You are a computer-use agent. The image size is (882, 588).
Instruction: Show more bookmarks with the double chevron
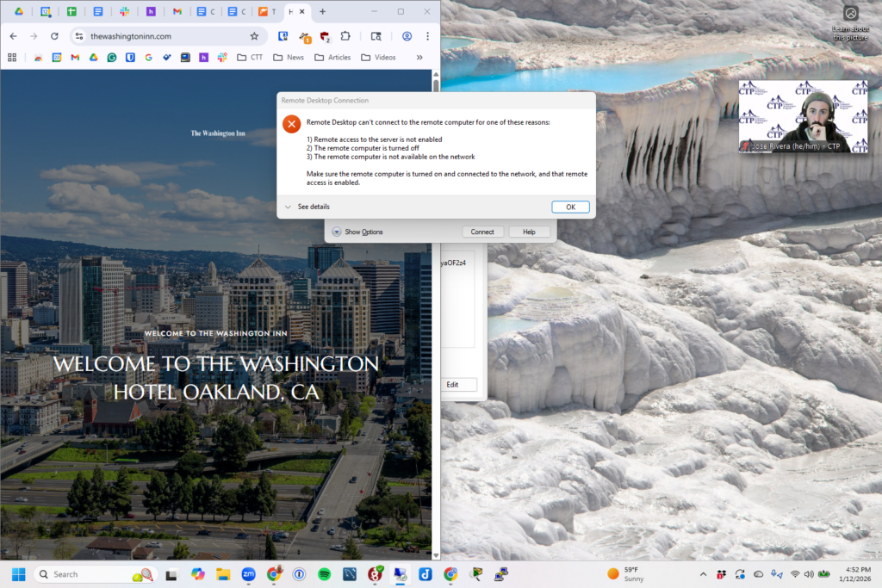419,58
